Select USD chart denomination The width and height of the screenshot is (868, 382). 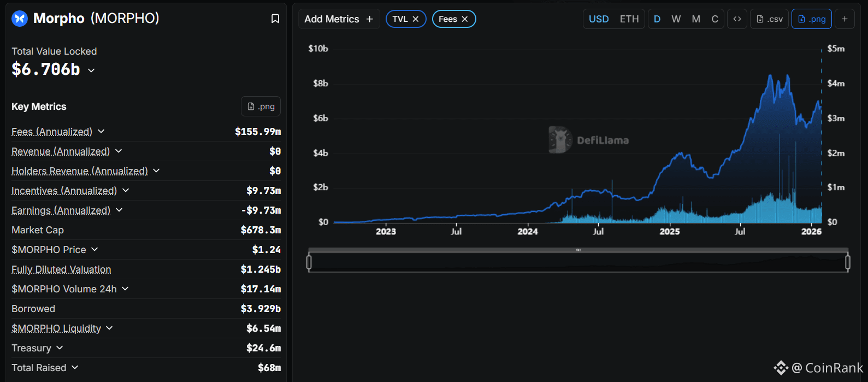(x=599, y=19)
